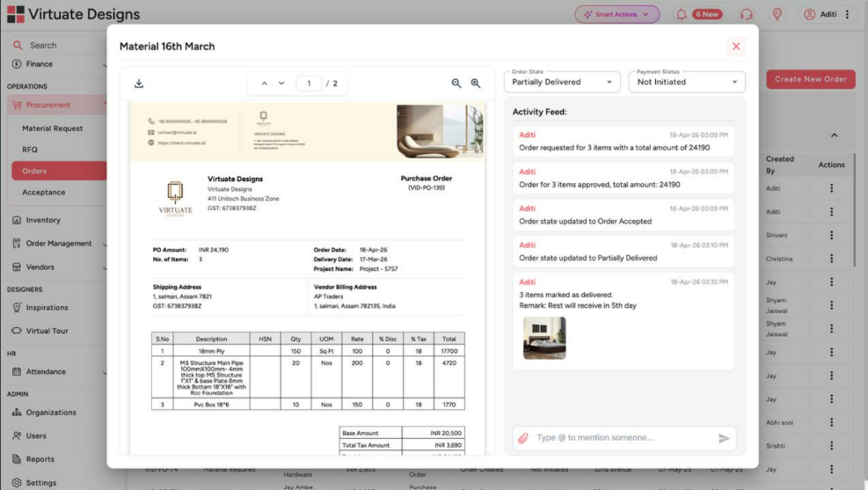Open the Acceptance page
Screen dimensions: 868x490
coord(44,193)
